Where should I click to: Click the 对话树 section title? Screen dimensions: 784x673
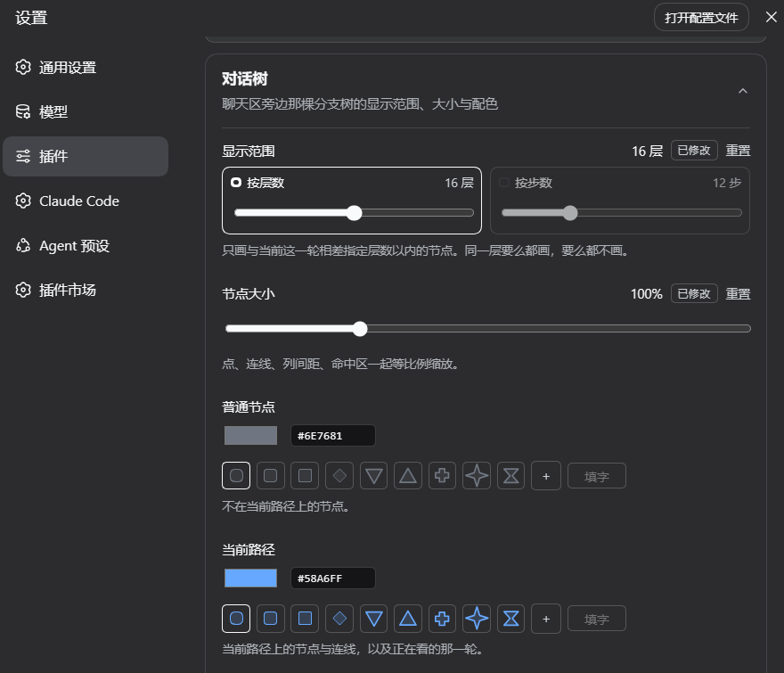coord(244,78)
